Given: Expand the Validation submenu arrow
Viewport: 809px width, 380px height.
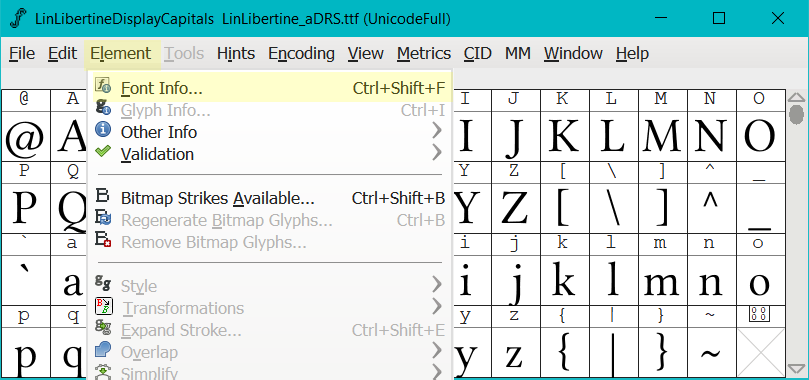Looking at the screenshot, I should (438, 153).
